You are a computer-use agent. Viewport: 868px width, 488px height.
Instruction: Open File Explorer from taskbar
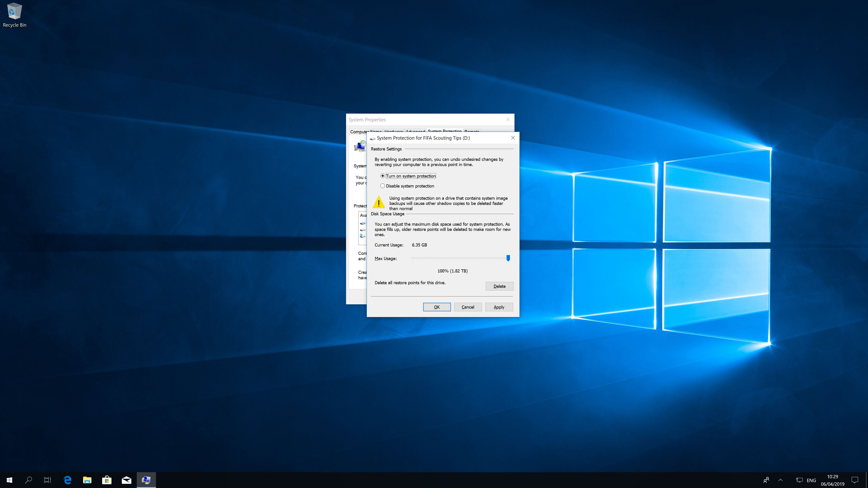coord(87,480)
